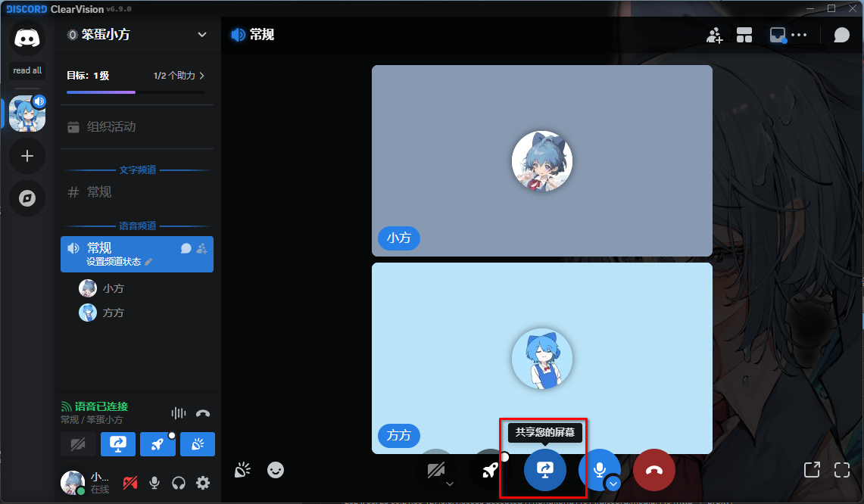Open the emoji reaction picker in the call bar

pos(276,470)
